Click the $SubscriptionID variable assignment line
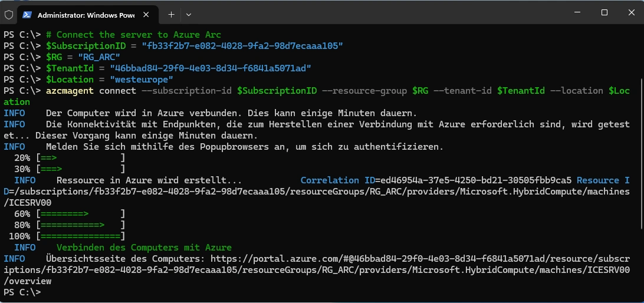Screen dimensions: 644x303 (x=194, y=45)
